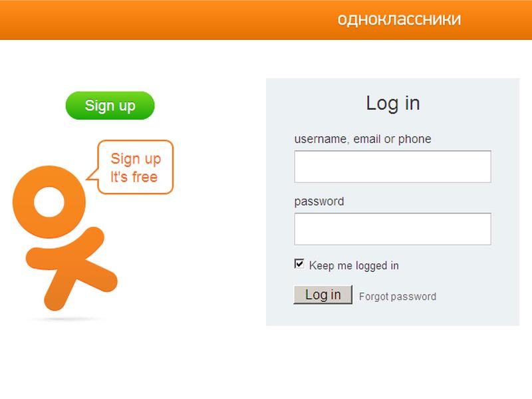
Task: Click 'It's free' text in the speech bubble
Action: pos(134,177)
